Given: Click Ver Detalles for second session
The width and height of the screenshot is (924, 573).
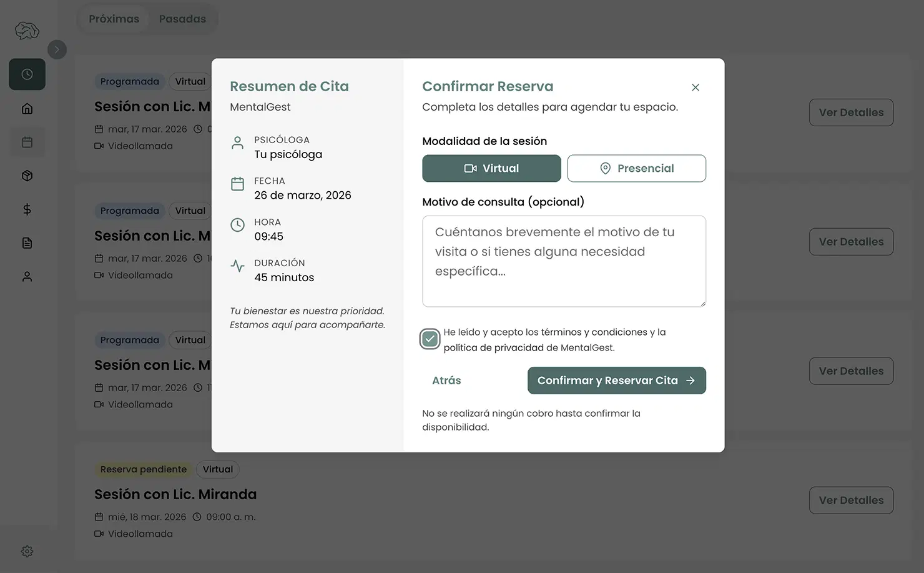Looking at the screenshot, I should pyautogui.click(x=851, y=242).
